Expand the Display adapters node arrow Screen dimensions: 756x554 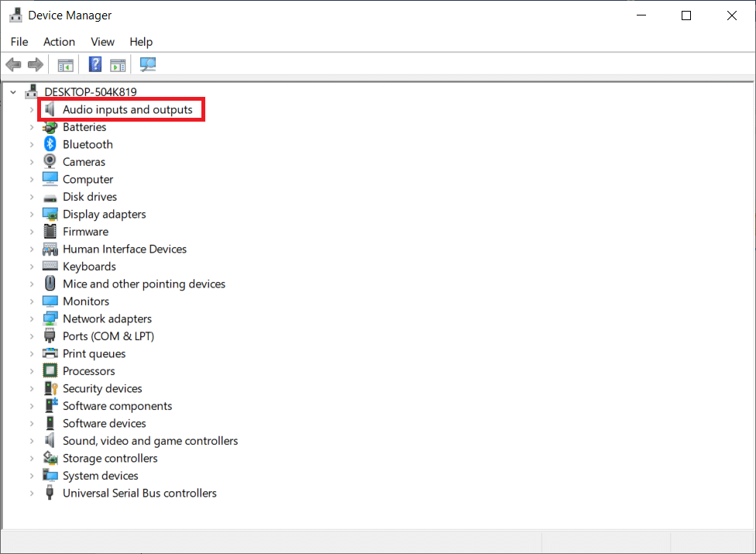(32, 215)
